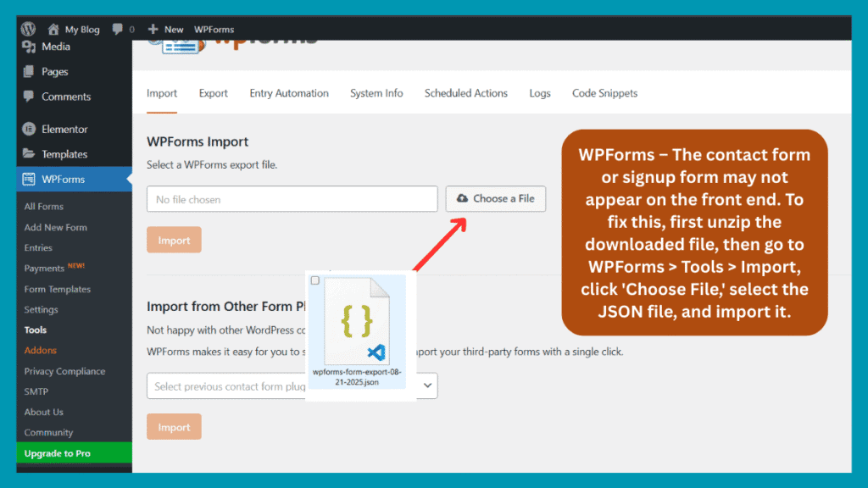This screenshot has height=488, width=868.
Task: Click the No file chosen field
Action: [x=292, y=199]
